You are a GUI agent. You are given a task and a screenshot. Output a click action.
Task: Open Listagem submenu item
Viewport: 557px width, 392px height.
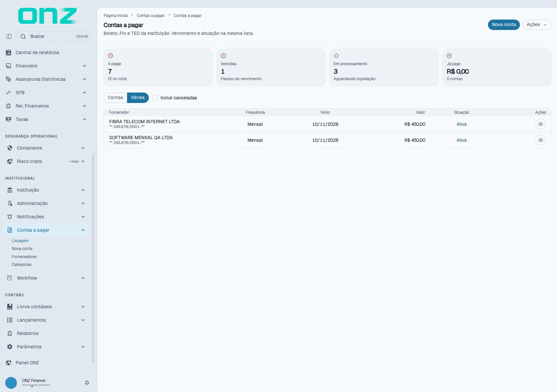coord(20,241)
